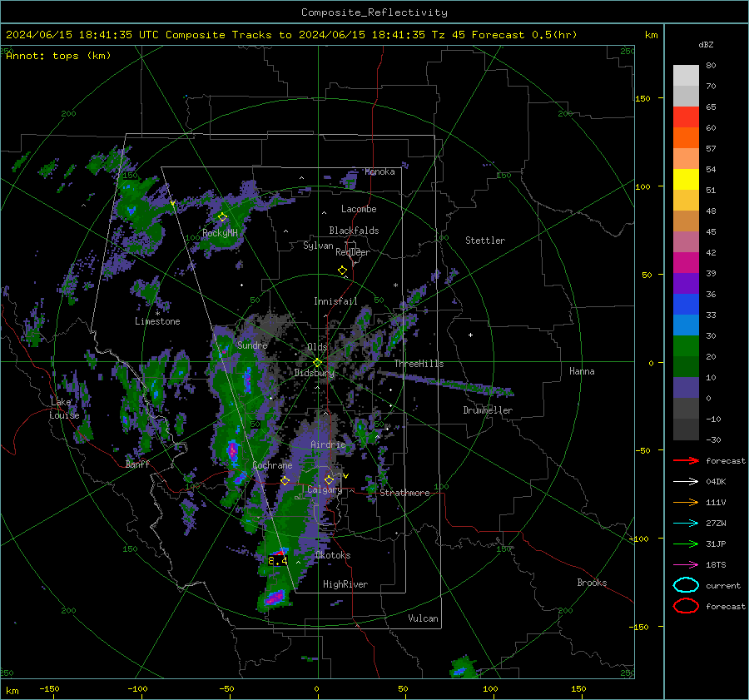The height and width of the screenshot is (700, 749).
Task: Click the magenta 18TS arrow icon
Action: point(686,565)
